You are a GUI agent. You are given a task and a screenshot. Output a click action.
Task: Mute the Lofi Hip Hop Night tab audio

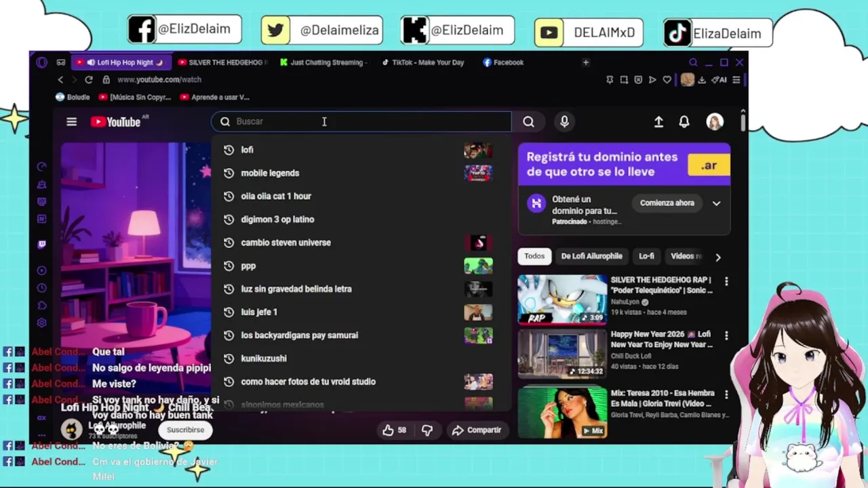(x=91, y=62)
